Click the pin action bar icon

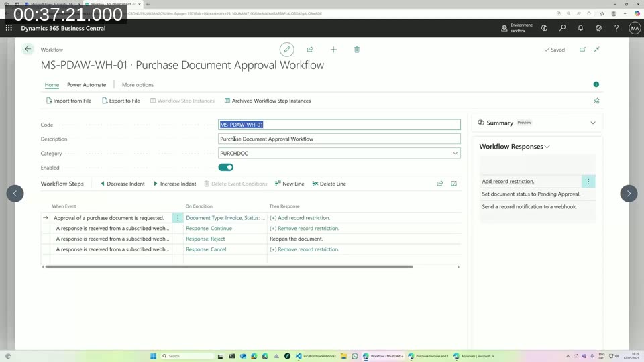(596, 101)
